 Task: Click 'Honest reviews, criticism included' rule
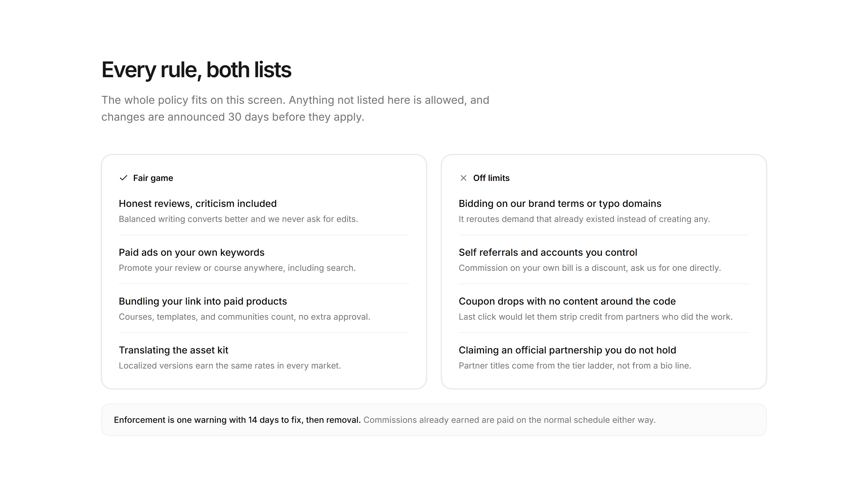198,204
